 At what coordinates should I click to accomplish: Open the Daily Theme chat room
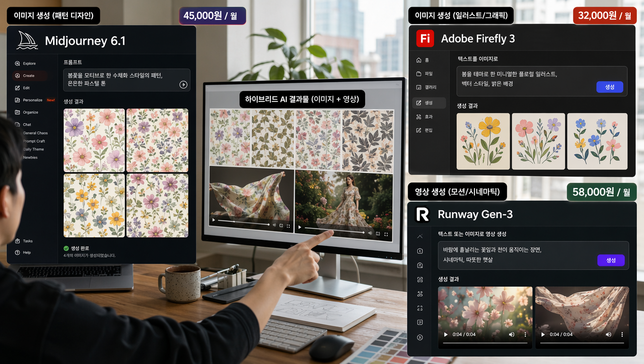coord(33,149)
